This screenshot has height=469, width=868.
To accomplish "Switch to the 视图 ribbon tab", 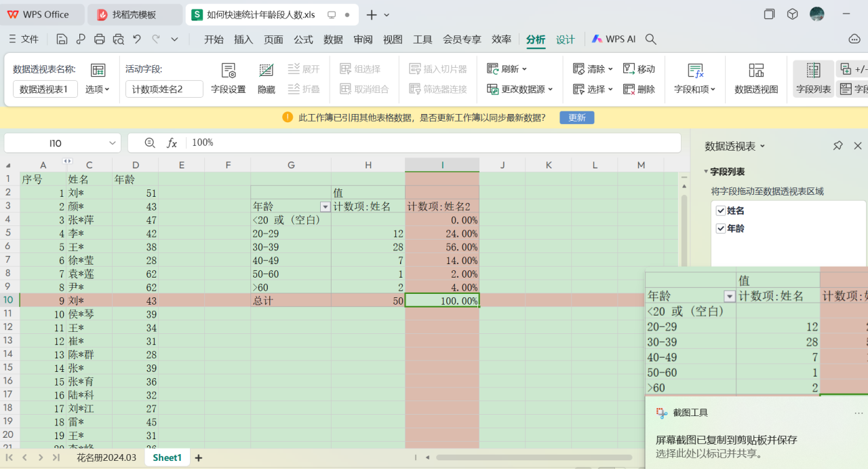I will [x=393, y=39].
